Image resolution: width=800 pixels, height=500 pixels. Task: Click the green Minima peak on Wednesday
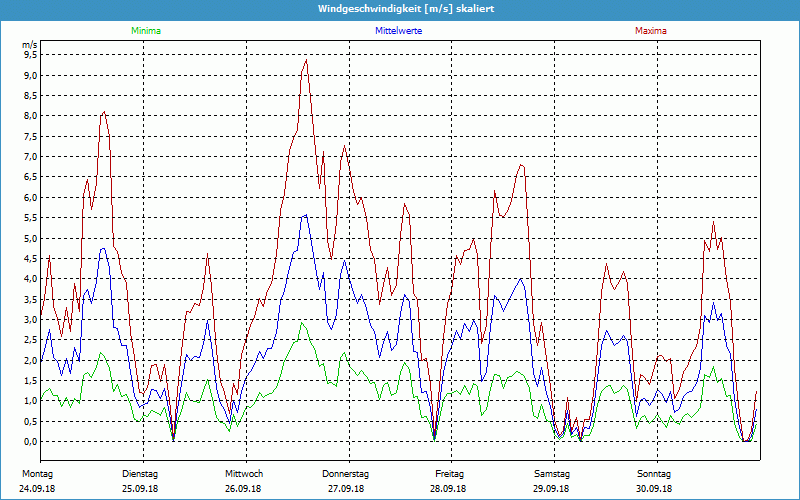[x=302, y=323]
